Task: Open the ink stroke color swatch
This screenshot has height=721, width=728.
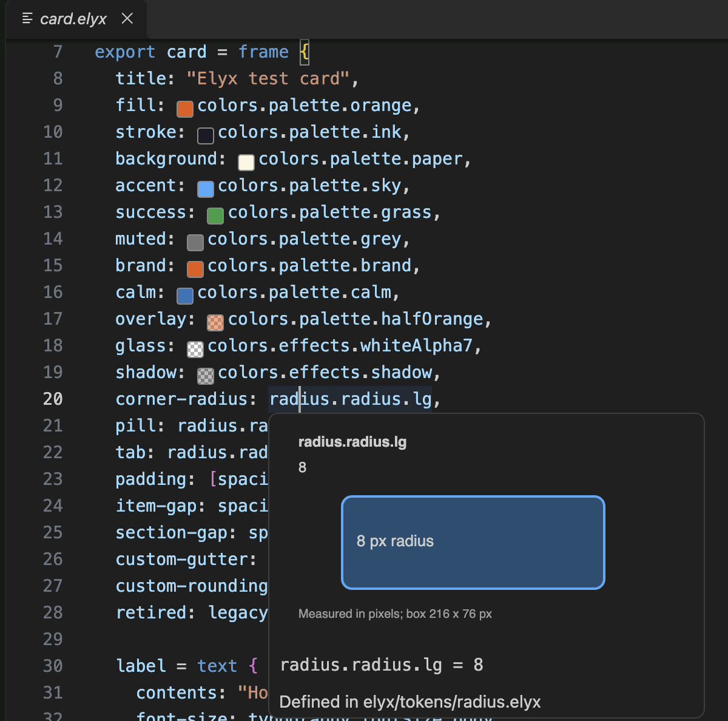Action: pyautogui.click(x=206, y=135)
